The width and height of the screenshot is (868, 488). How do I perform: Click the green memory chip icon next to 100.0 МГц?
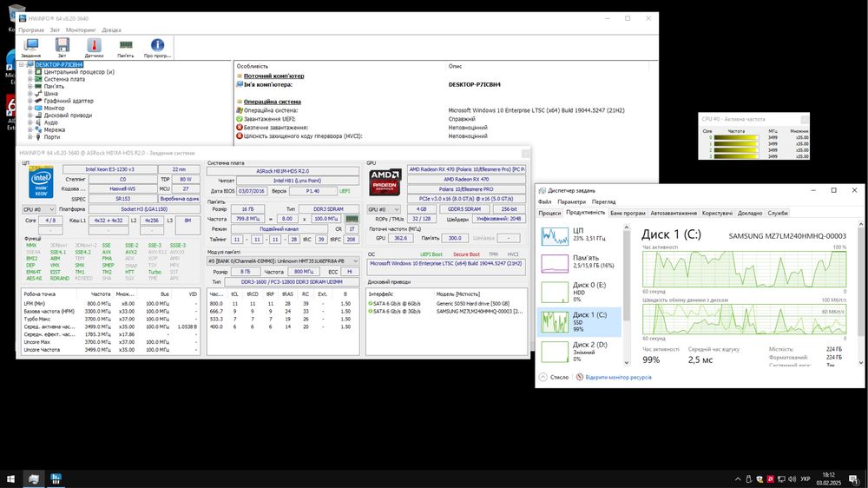pos(352,219)
